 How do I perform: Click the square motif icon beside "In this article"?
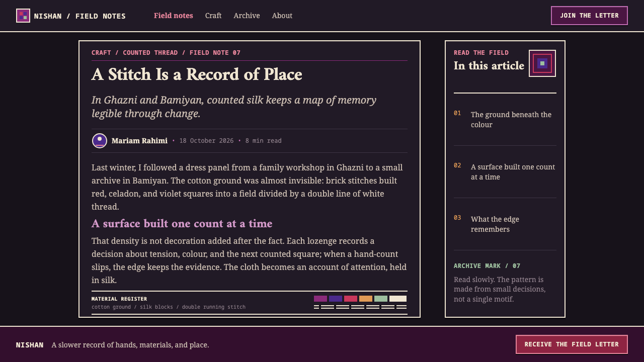point(542,63)
